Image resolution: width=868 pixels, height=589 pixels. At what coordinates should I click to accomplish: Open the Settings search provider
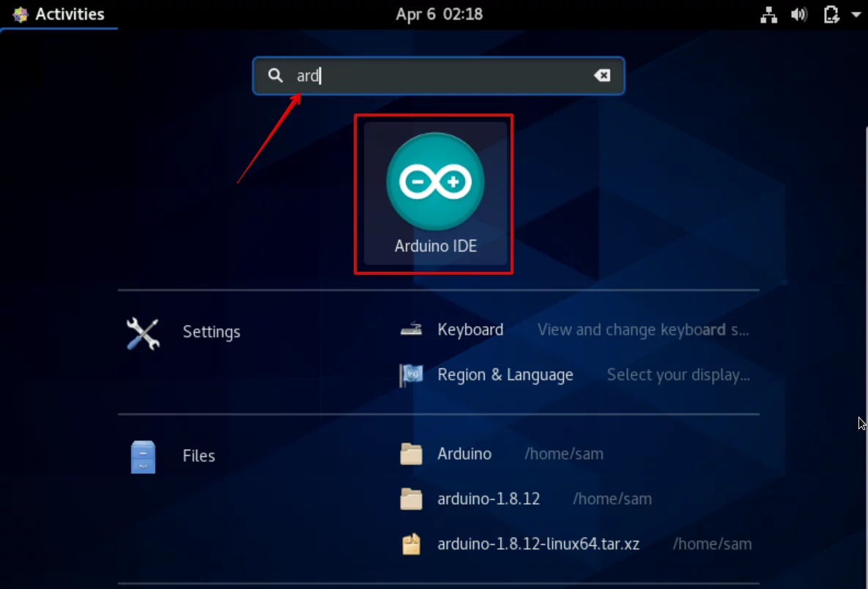coord(143,333)
